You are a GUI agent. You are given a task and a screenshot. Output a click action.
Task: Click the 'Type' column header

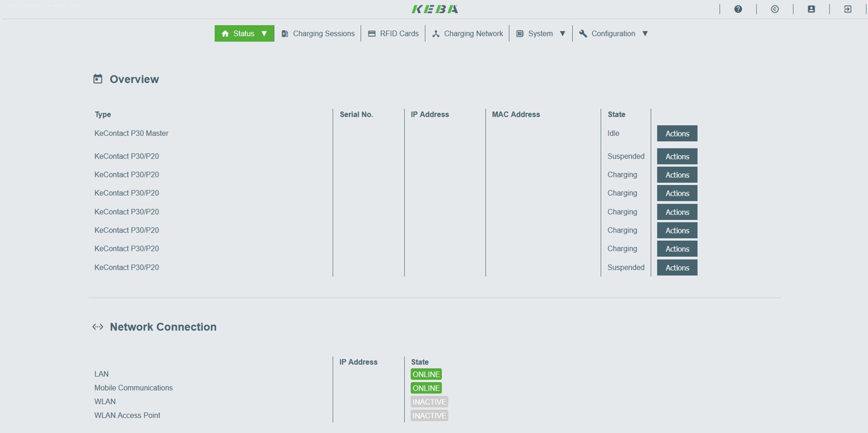pyautogui.click(x=103, y=114)
